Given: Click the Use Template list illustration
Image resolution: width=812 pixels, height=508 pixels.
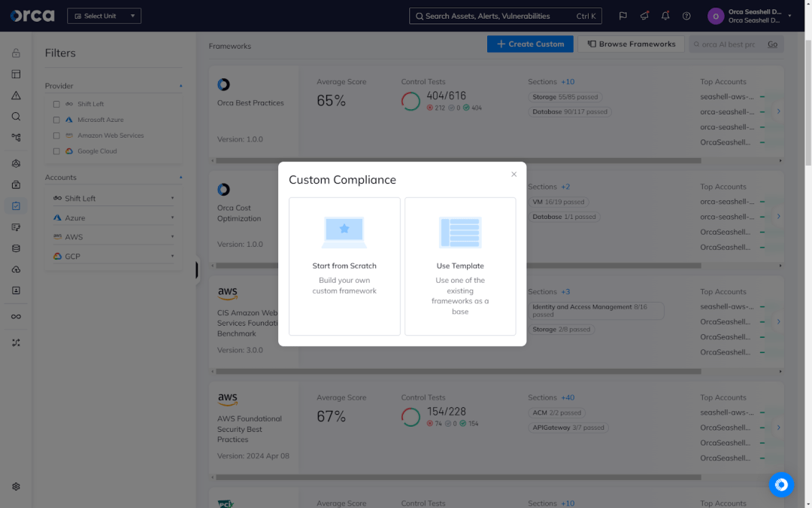Looking at the screenshot, I should [x=460, y=233].
